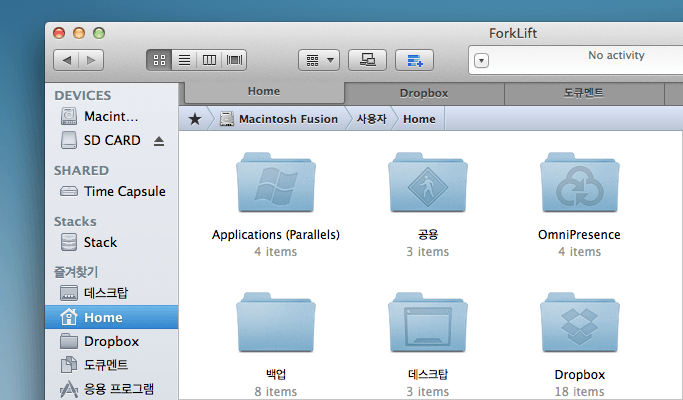683x400 pixels.
Task: Select Dropbox in sidebar favorites
Action: point(112,341)
